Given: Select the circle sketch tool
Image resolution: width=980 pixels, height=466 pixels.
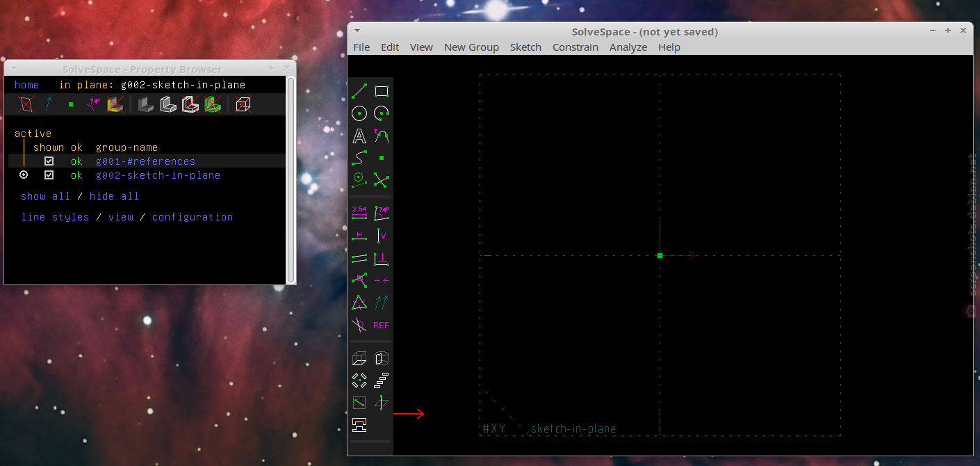Looking at the screenshot, I should [359, 113].
